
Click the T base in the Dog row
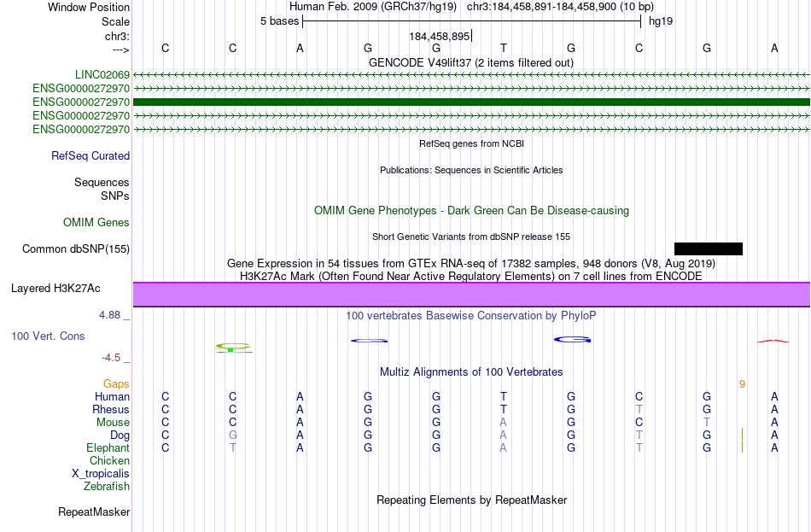(639, 436)
